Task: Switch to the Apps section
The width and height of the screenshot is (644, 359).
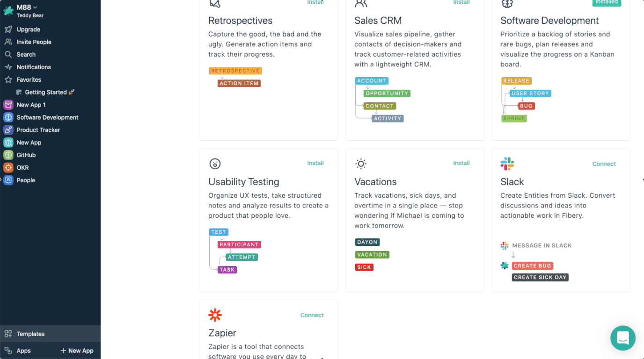Action: 23,350
